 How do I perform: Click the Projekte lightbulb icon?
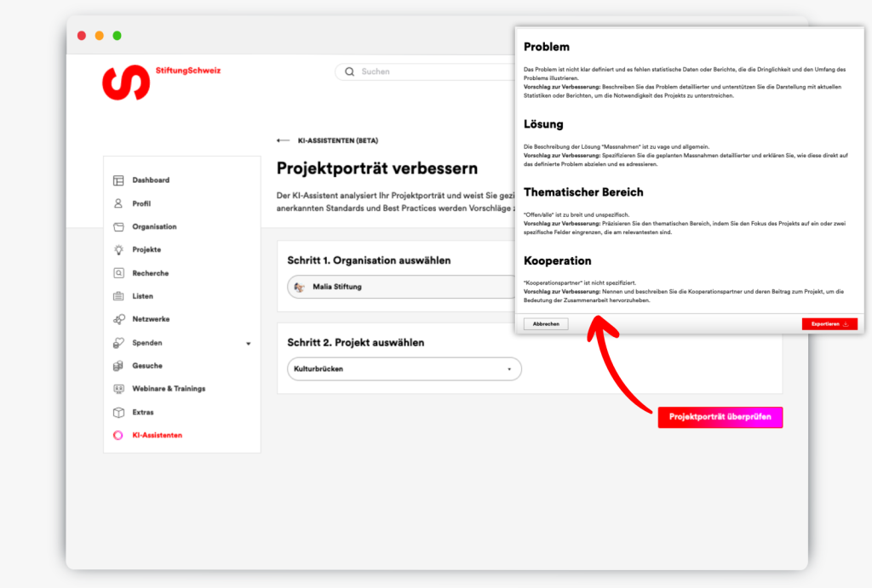pyautogui.click(x=118, y=250)
